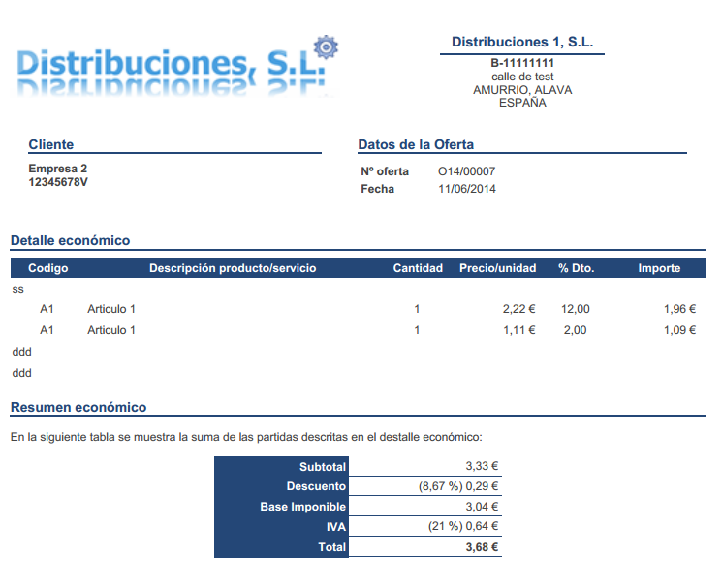Click the Importe column header

tap(659, 268)
